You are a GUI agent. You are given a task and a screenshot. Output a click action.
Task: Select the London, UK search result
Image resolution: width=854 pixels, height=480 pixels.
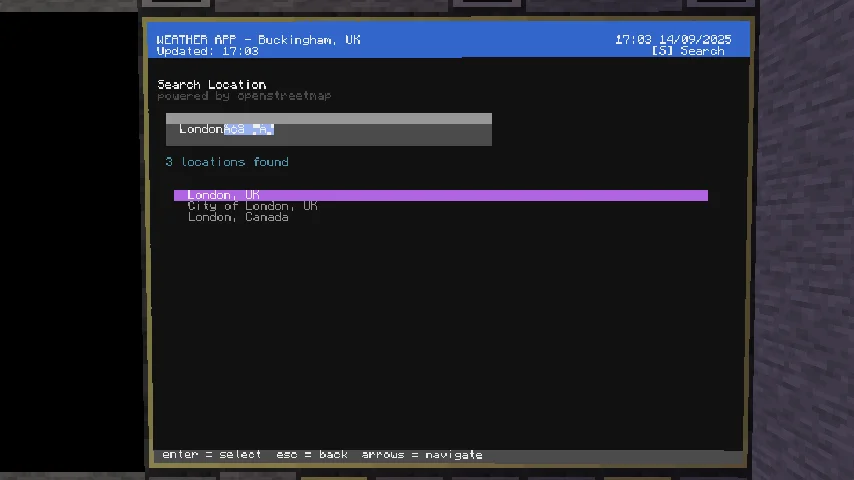pos(441,195)
